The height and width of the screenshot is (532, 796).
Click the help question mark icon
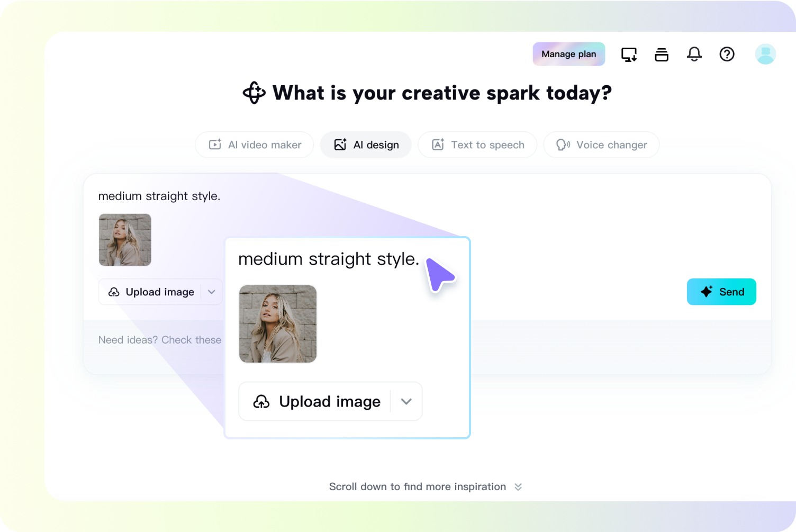click(727, 54)
